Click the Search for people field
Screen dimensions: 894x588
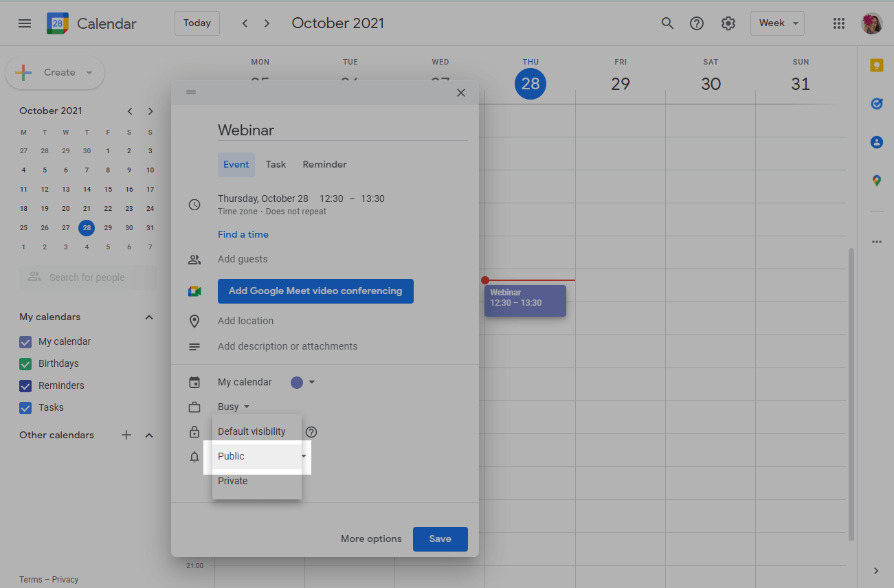(x=87, y=278)
